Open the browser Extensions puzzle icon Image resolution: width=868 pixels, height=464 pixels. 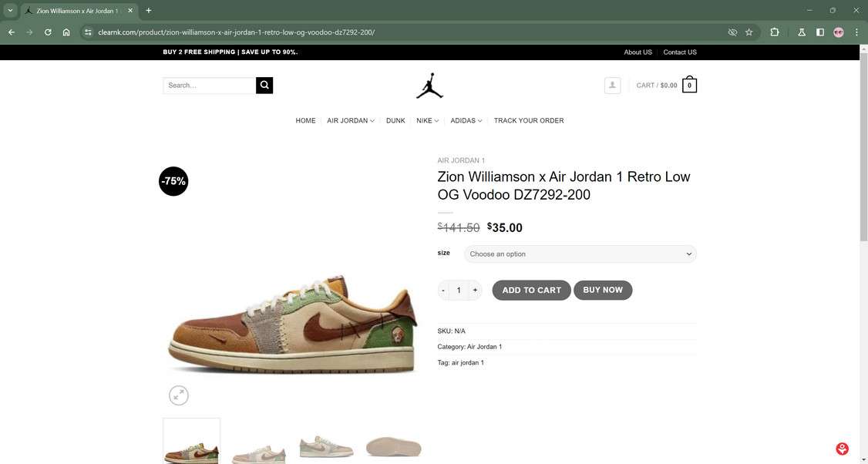(775, 32)
